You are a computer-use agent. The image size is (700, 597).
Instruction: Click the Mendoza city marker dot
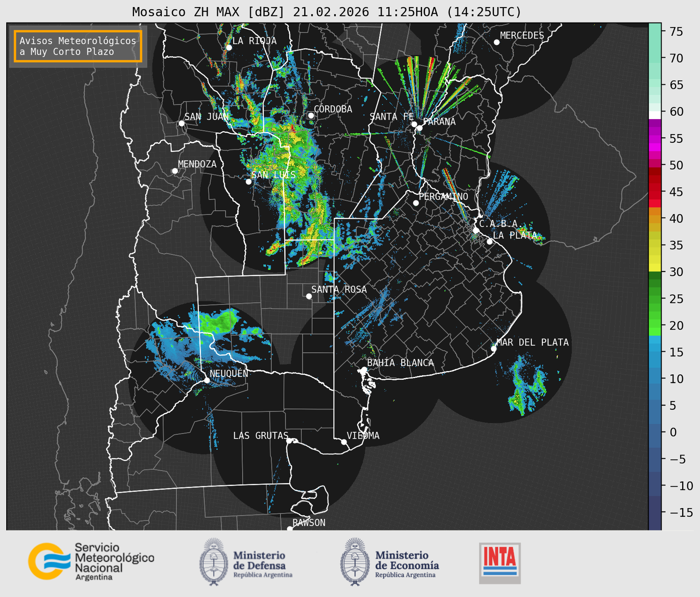click(x=175, y=171)
